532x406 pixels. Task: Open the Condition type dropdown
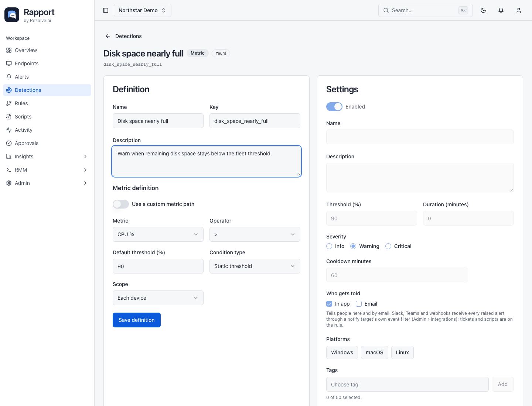(x=255, y=266)
